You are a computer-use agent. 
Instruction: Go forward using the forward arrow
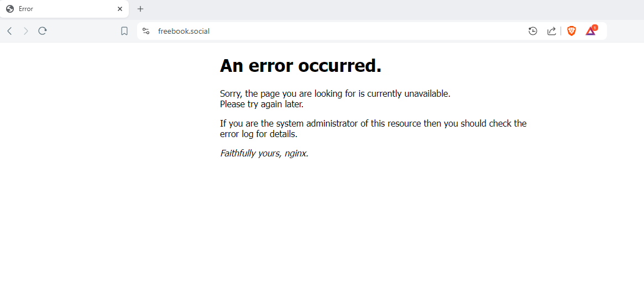point(26,31)
